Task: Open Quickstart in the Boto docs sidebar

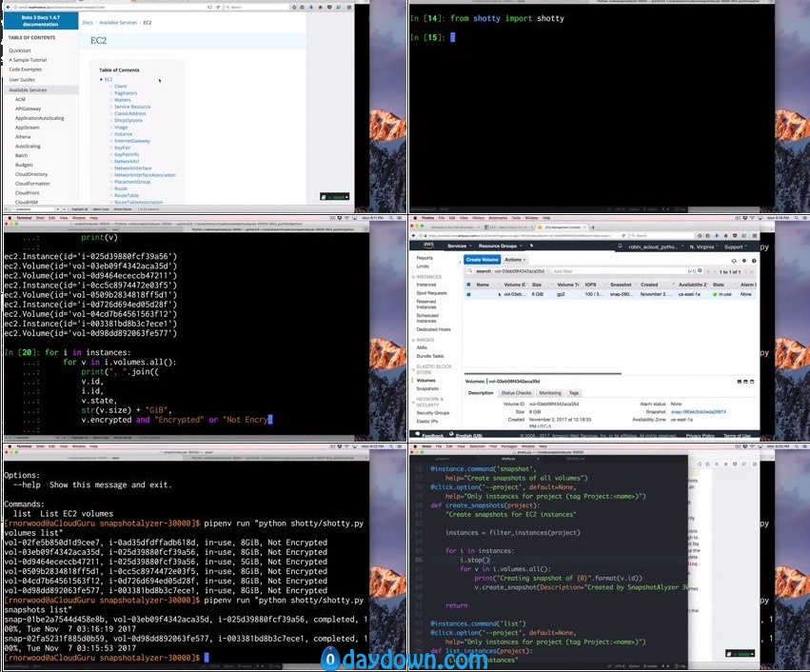Action: click(x=20, y=50)
